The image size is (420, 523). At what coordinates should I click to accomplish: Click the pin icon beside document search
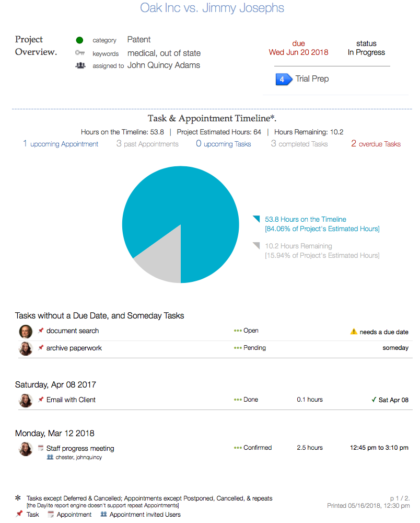point(41,331)
